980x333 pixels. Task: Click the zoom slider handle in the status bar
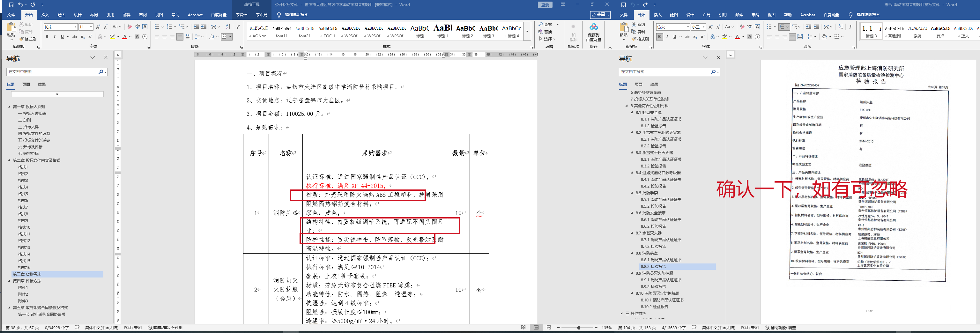click(x=578, y=328)
